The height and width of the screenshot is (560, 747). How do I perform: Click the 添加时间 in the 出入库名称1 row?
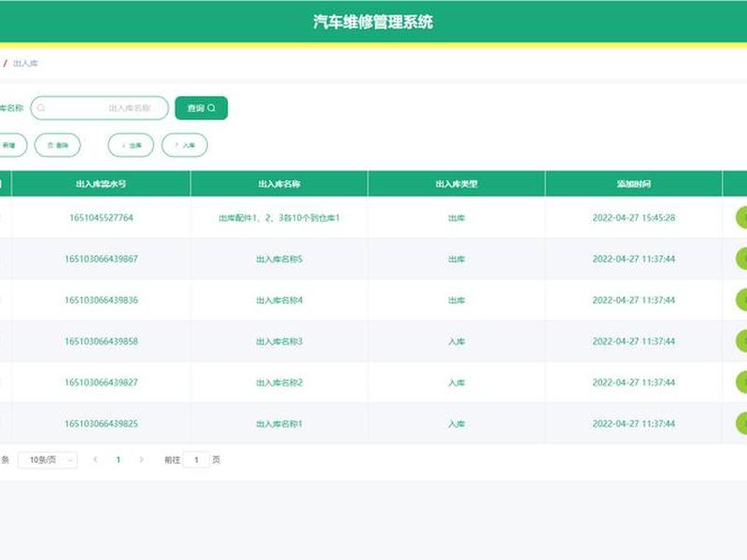634,424
